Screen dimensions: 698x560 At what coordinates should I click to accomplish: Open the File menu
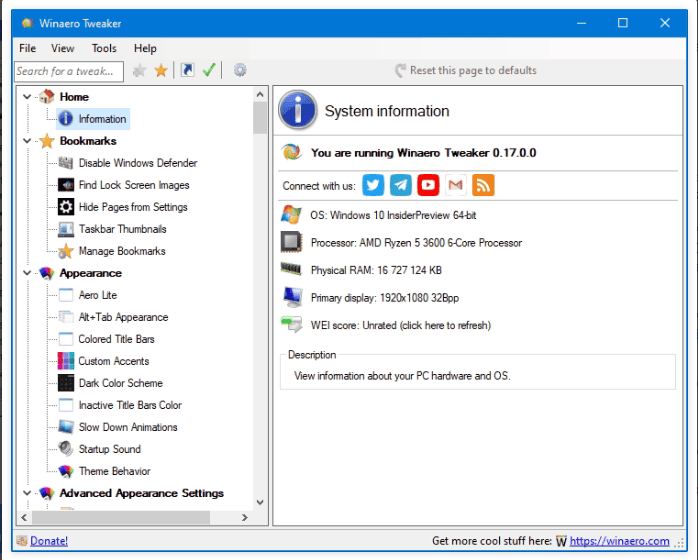pos(28,48)
